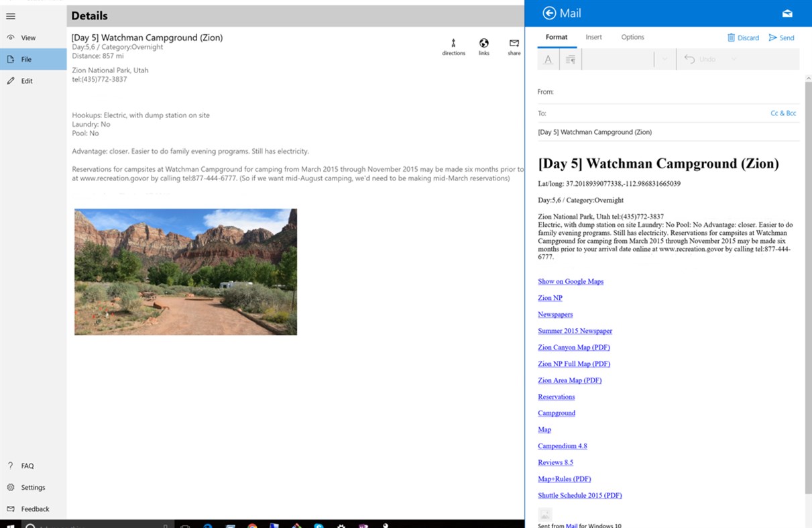Click the links globe icon

483,47
